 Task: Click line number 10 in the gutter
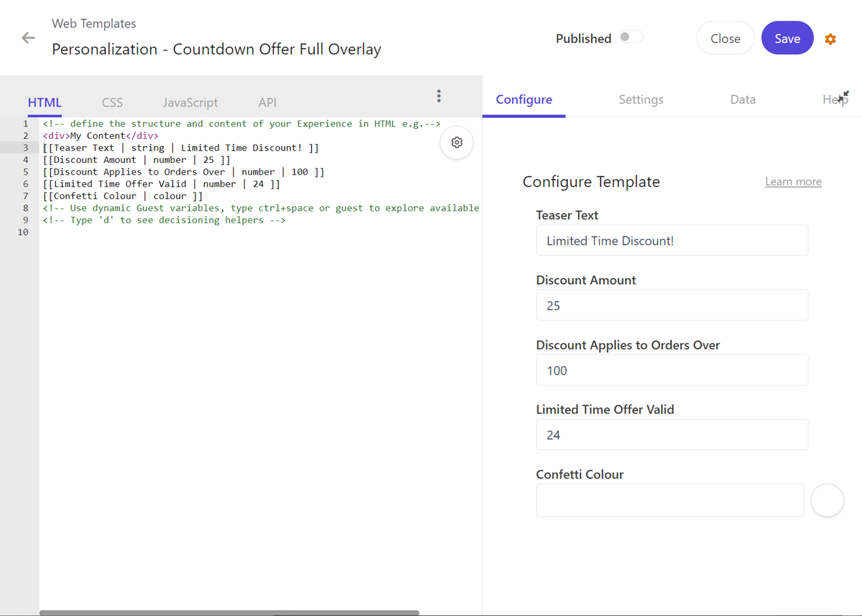pyautogui.click(x=23, y=232)
